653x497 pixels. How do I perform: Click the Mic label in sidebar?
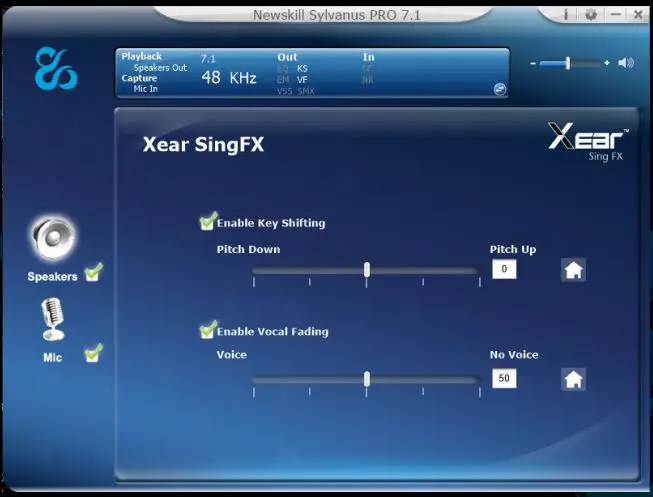click(52, 357)
